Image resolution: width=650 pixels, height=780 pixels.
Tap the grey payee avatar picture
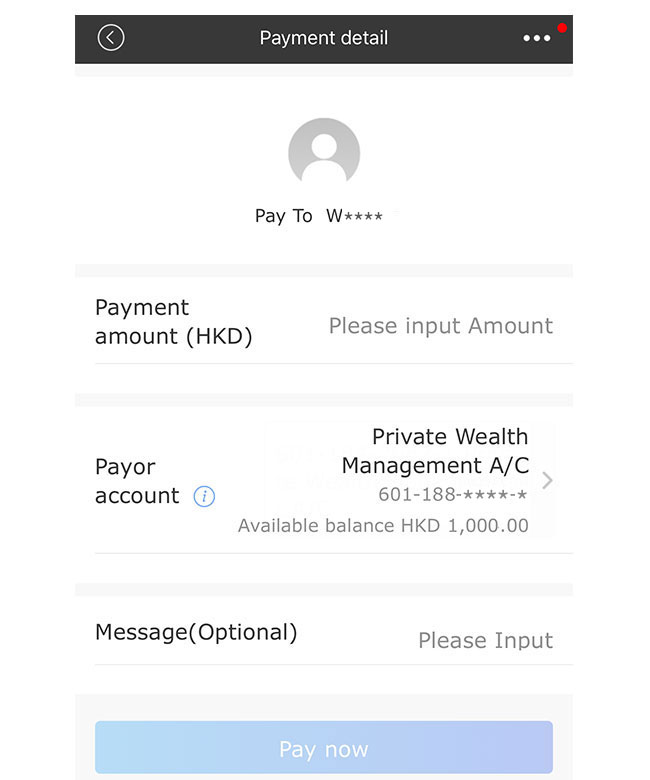tap(324, 152)
